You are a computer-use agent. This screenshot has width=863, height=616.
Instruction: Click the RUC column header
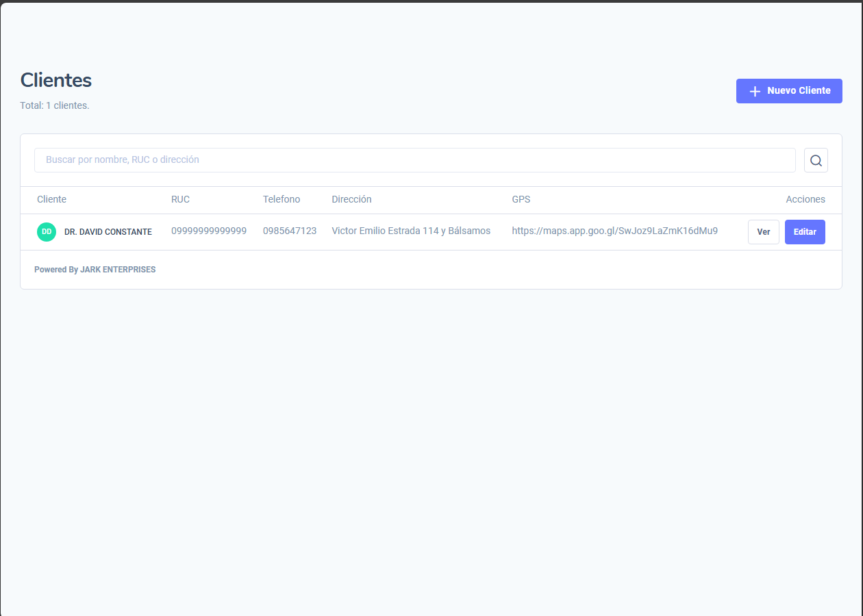(180, 200)
